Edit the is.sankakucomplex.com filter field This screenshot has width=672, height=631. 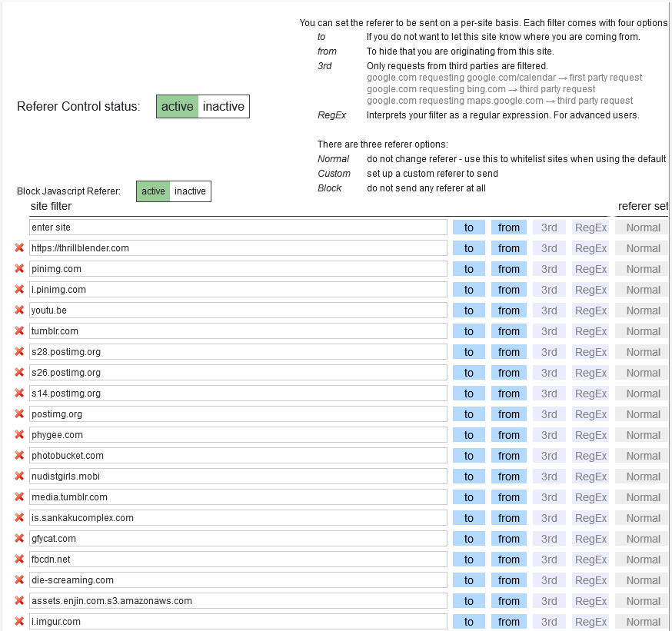click(238, 518)
